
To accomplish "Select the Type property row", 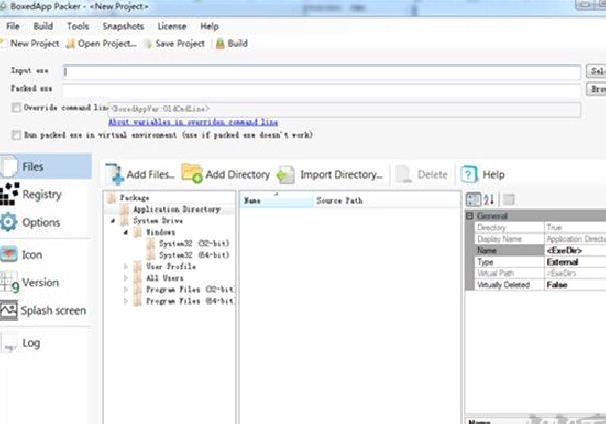I will [541, 262].
